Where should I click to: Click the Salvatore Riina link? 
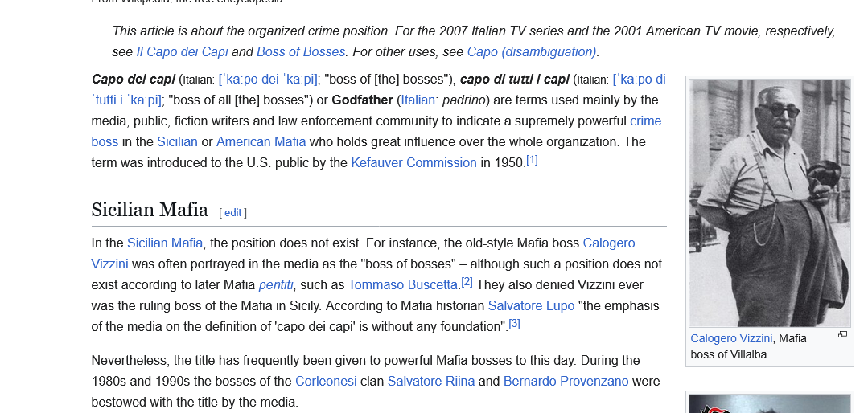pyautogui.click(x=430, y=382)
